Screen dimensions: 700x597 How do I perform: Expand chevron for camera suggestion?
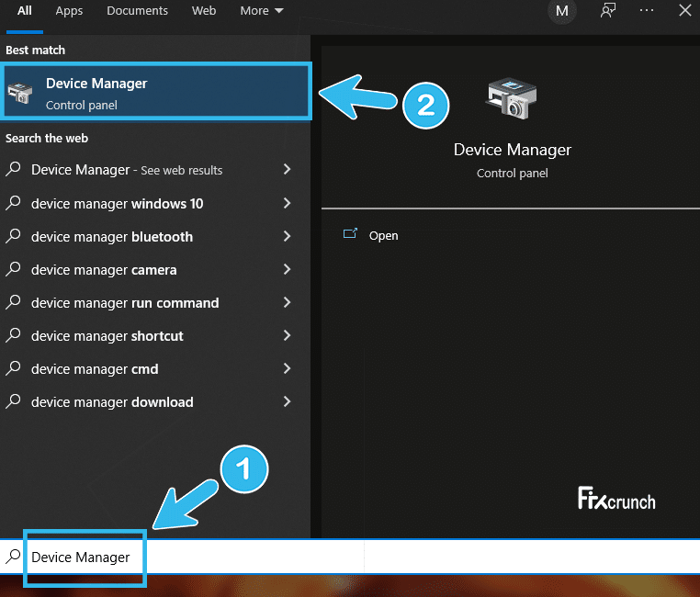click(287, 269)
